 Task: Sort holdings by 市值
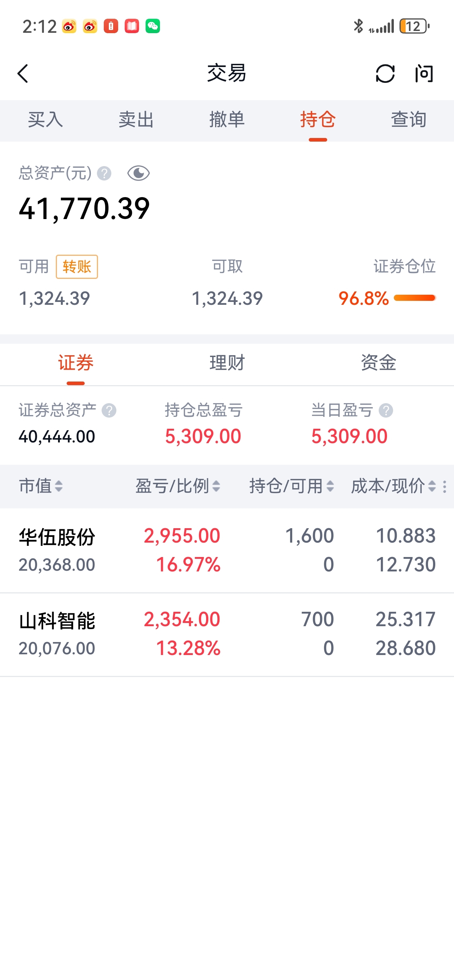point(41,486)
